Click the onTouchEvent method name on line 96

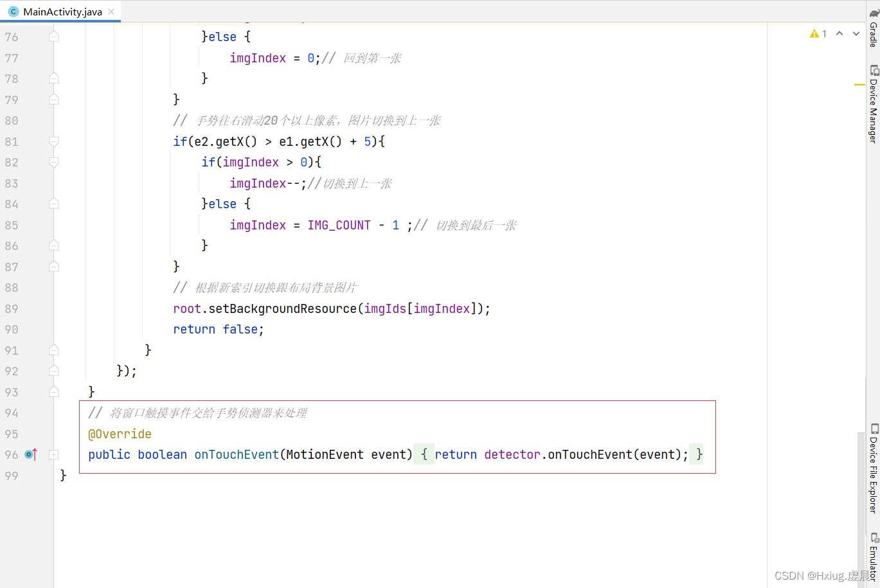point(237,454)
